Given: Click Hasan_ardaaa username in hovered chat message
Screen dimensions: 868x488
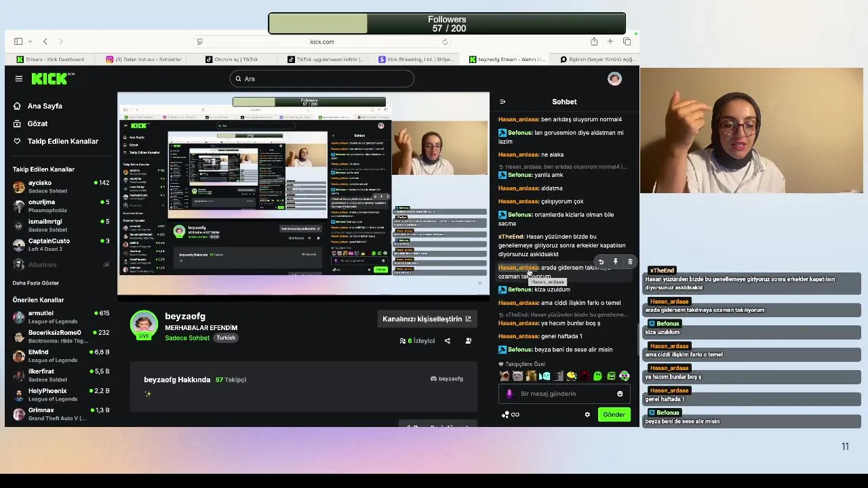Looking at the screenshot, I should [x=518, y=268].
